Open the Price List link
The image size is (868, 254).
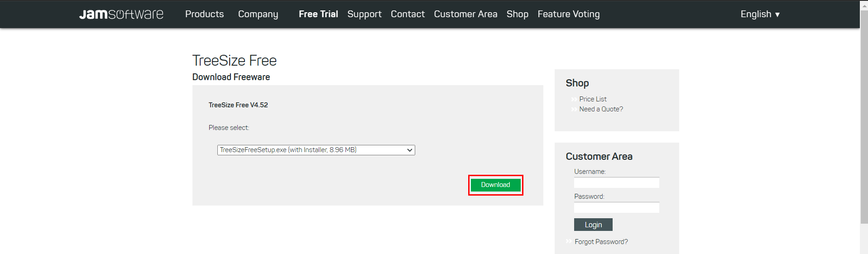pos(593,99)
